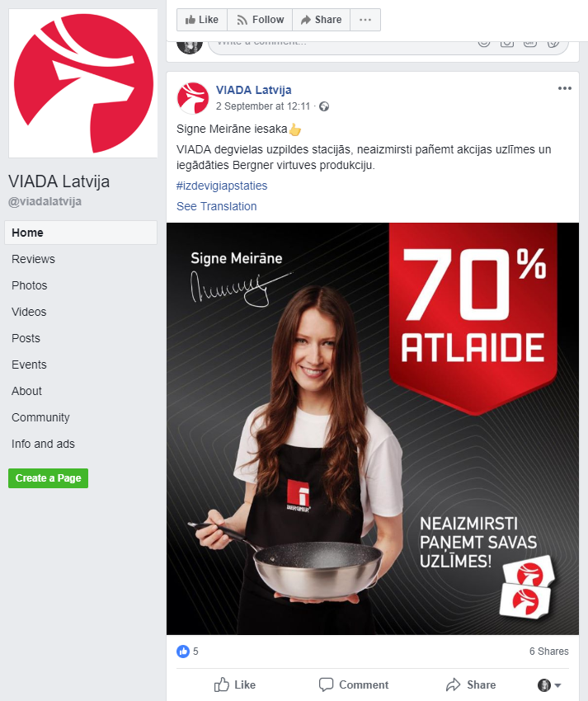Screen dimensions: 588x701
Task: Click the blue like reaction icon
Action: [183, 652]
